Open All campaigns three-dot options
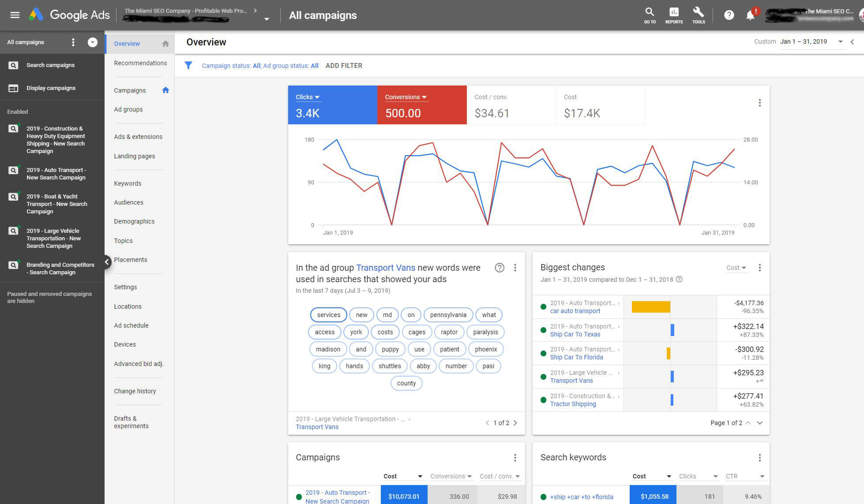The height and width of the screenshot is (504, 864). [73, 42]
